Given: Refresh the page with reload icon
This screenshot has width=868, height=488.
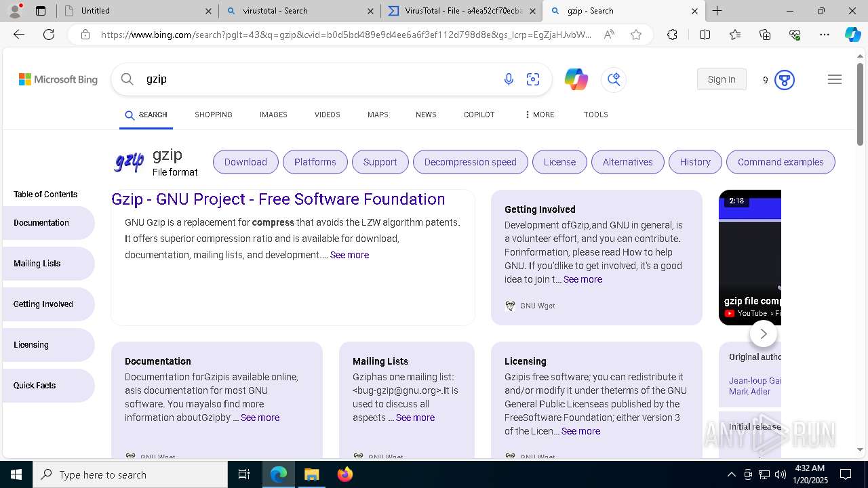Looking at the screenshot, I should [x=49, y=35].
